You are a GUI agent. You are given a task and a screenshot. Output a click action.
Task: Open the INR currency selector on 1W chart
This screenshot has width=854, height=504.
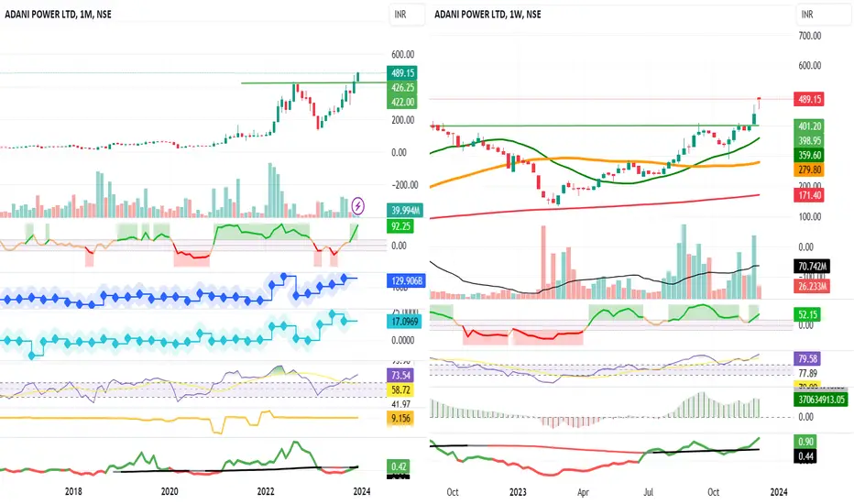(823, 15)
